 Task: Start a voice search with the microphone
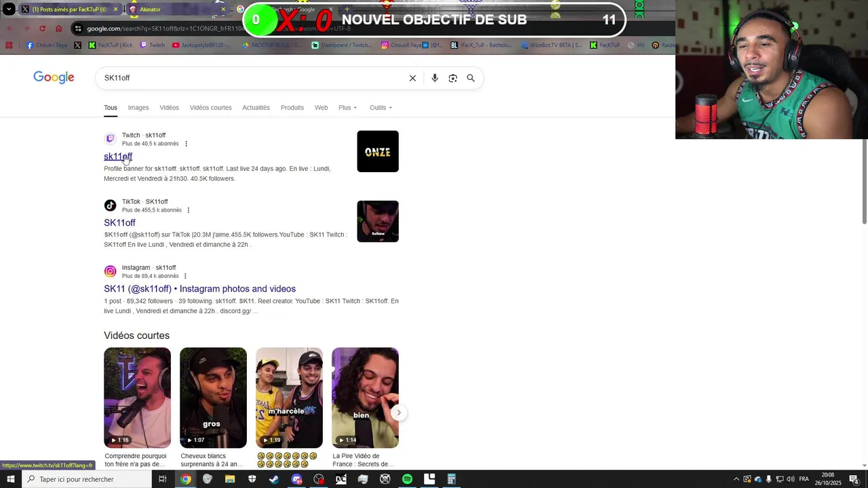435,78
